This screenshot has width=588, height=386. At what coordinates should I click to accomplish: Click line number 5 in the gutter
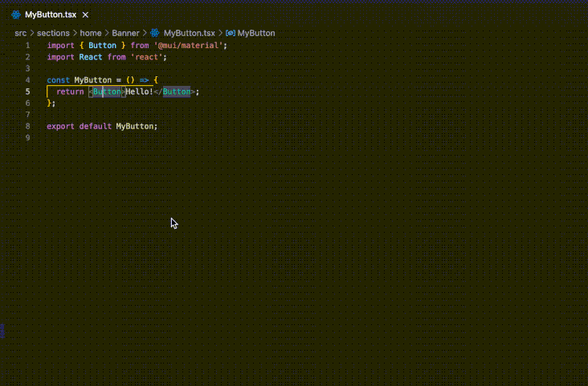27,91
